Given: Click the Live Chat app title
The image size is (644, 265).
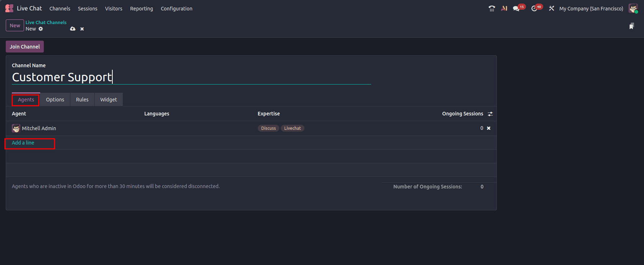Looking at the screenshot, I should tap(29, 8).
